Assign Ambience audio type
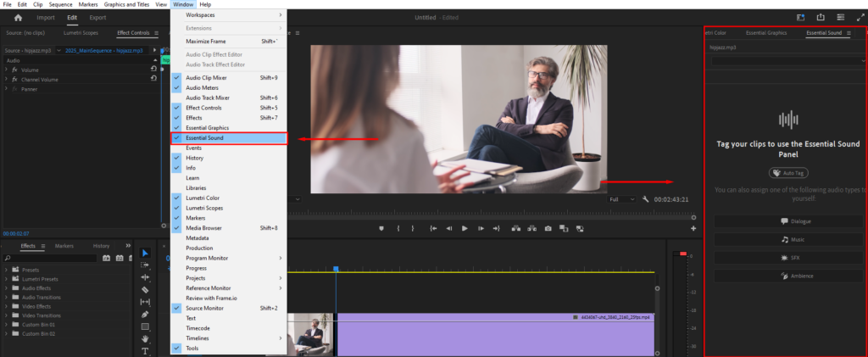The image size is (868, 357). 788,276
